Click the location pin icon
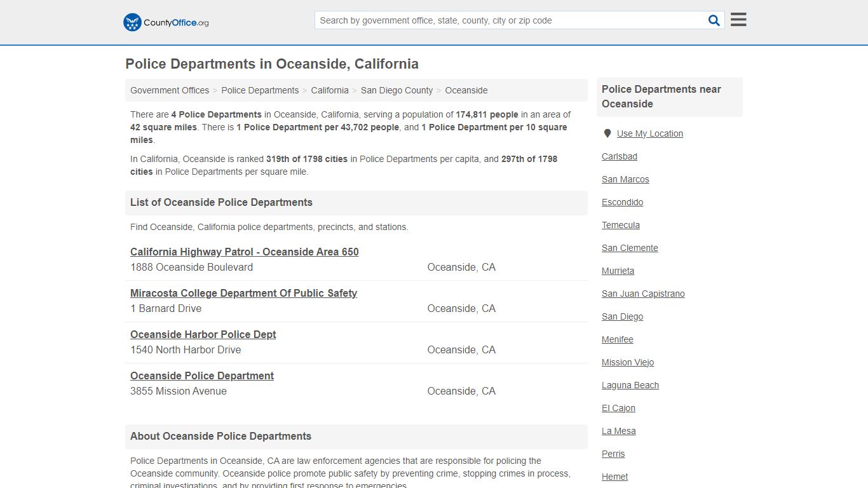Screen dimensions: 868x488 pos(607,133)
